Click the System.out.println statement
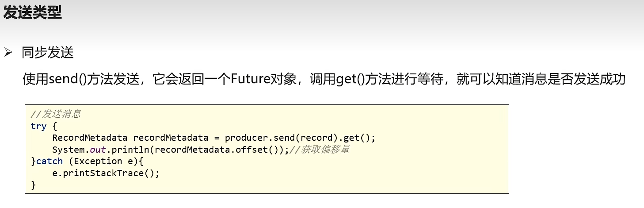The height and width of the screenshot is (208, 644). [x=170, y=150]
